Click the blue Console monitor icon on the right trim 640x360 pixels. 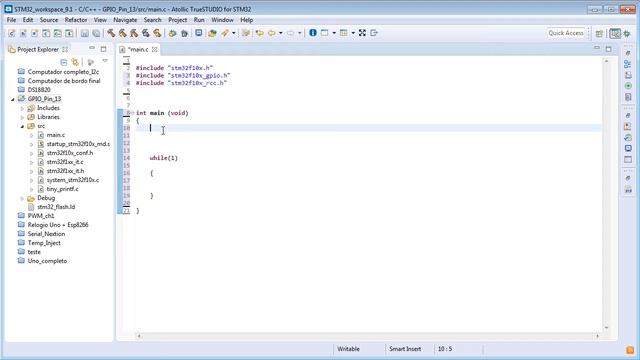pos(628,148)
